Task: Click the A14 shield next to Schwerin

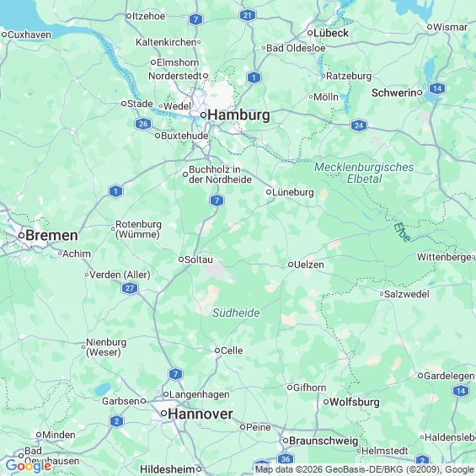Action: click(437, 88)
